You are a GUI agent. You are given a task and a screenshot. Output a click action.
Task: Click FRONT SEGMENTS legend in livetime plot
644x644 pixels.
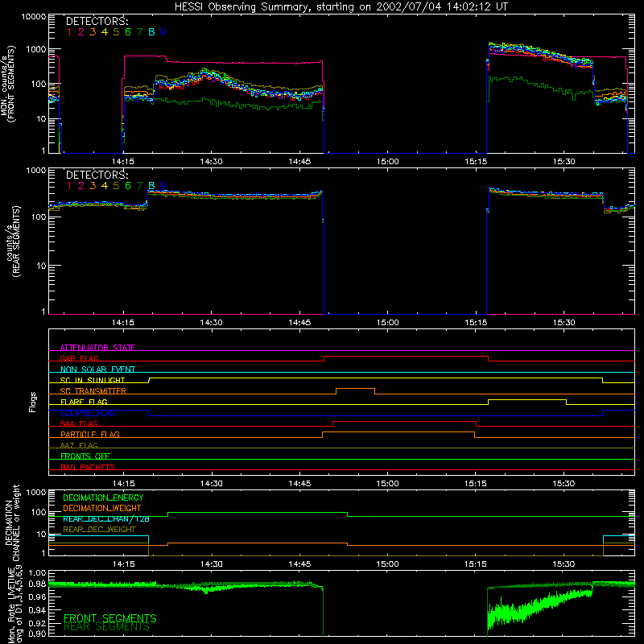click(x=110, y=618)
